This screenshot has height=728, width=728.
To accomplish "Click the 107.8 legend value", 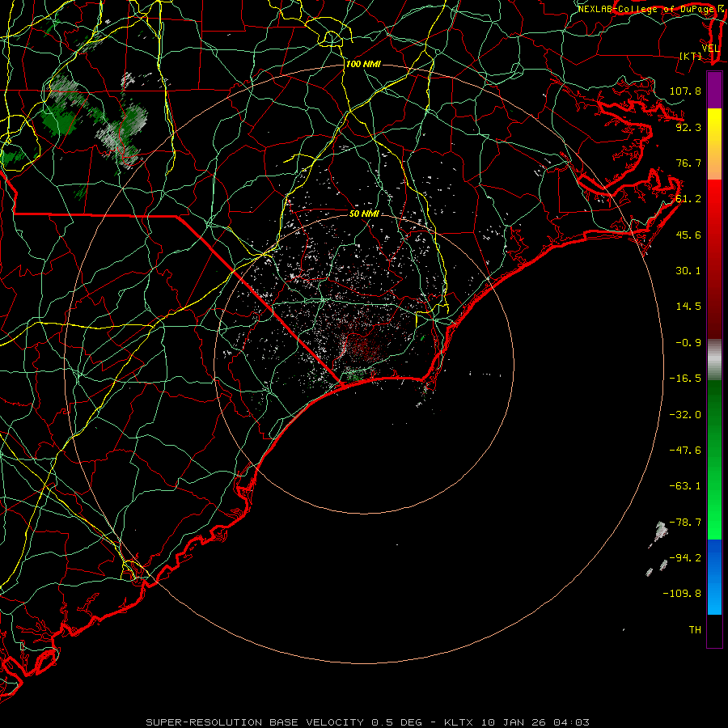I will [685, 91].
